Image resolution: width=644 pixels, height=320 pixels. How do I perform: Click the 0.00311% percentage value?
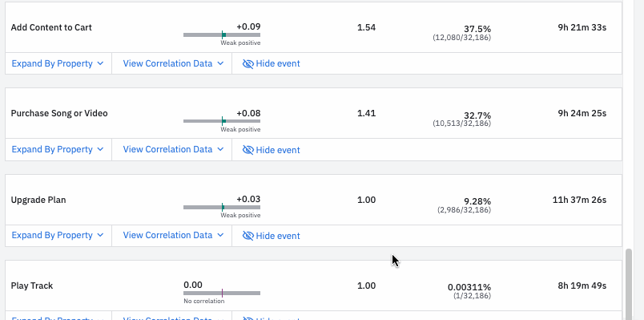469,287
